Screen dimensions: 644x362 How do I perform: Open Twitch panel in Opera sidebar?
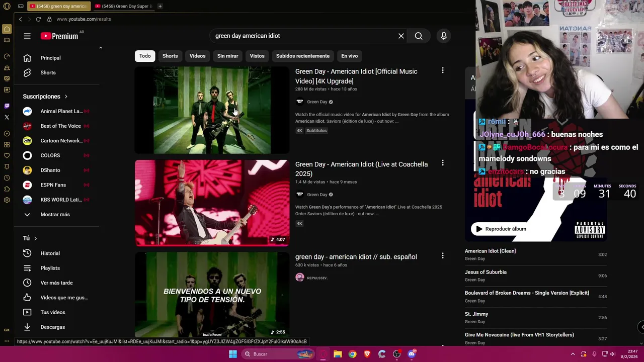[7, 106]
